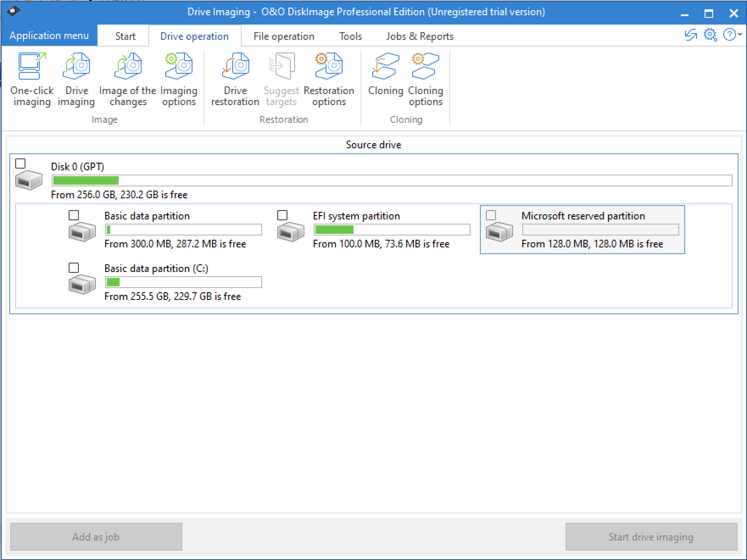Click the Basic data partition (C:) drive icon
747x560 pixels.
coord(82,284)
